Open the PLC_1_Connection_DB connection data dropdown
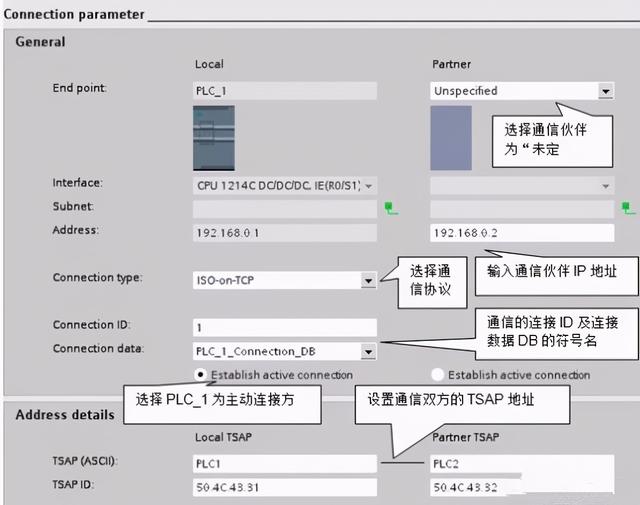640x505 pixels. (x=368, y=352)
